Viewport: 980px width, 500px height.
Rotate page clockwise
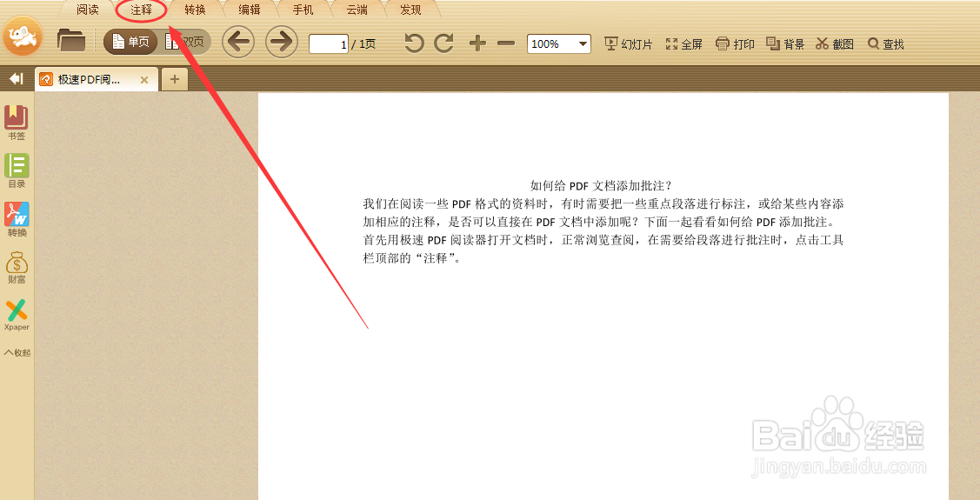coord(443,43)
